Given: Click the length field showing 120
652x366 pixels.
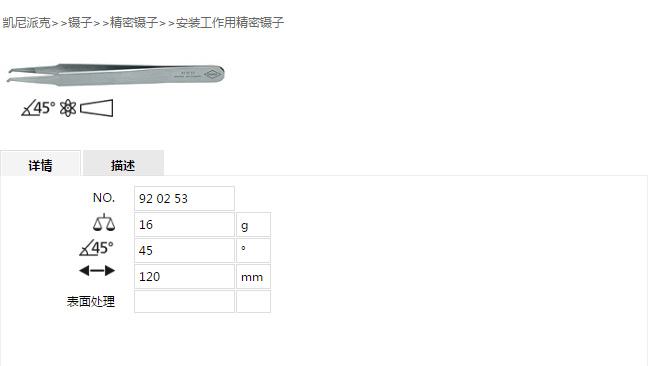Looking at the screenshot, I should tap(184, 277).
